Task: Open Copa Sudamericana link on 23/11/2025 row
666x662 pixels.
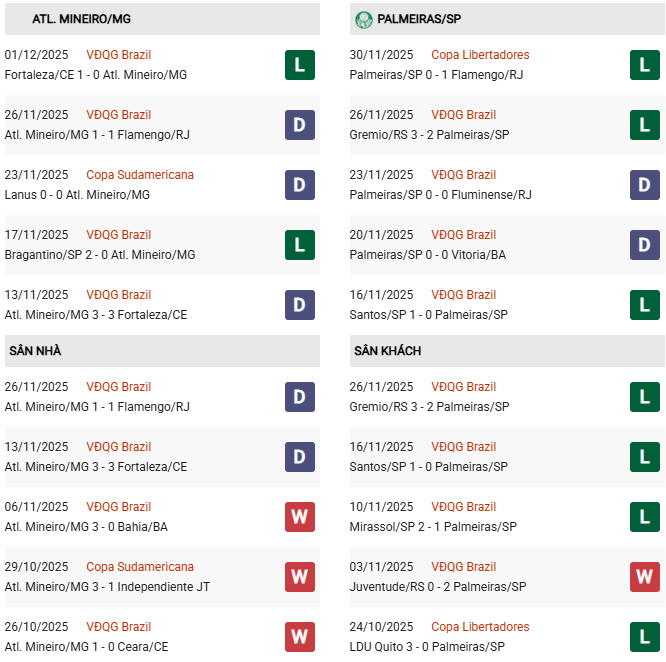Action: tap(140, 175)
